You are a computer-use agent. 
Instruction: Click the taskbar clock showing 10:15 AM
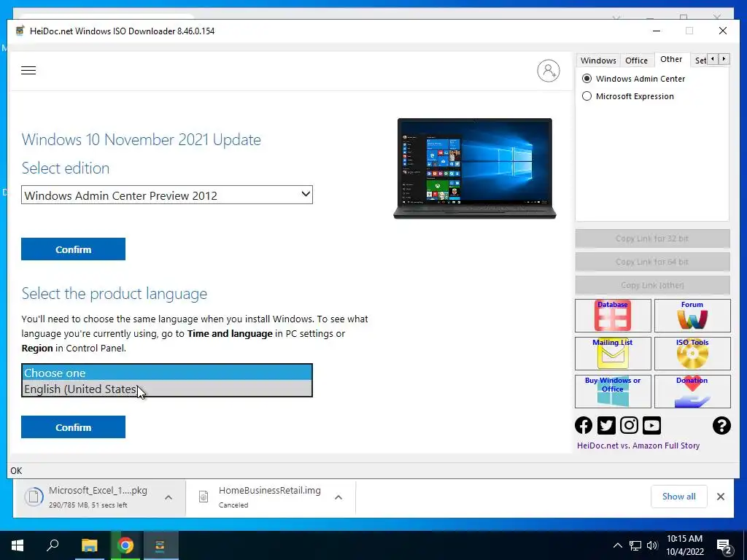click(x=684, y=545)
